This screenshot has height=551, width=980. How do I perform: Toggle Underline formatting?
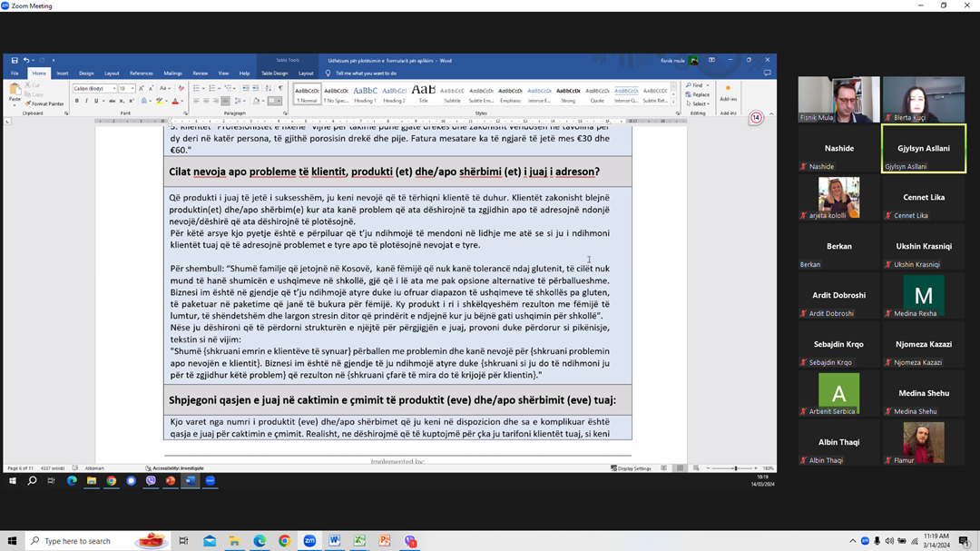click(x=95, y=101)
